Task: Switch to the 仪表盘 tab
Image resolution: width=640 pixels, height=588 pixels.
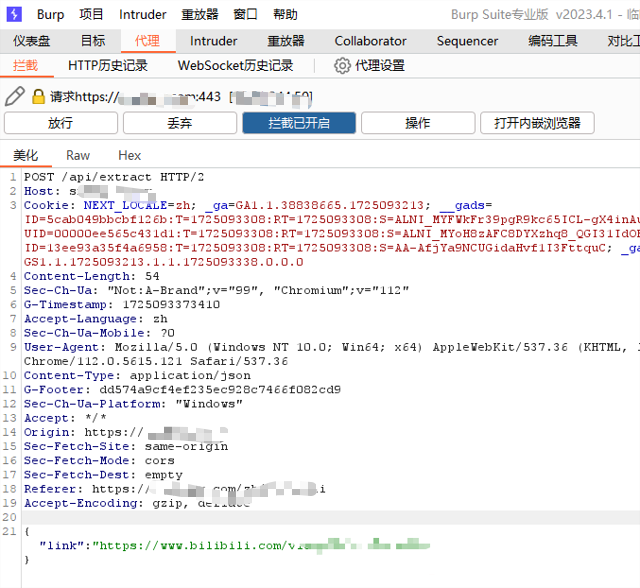Action: pyautogui.click(x=32, y=41)
